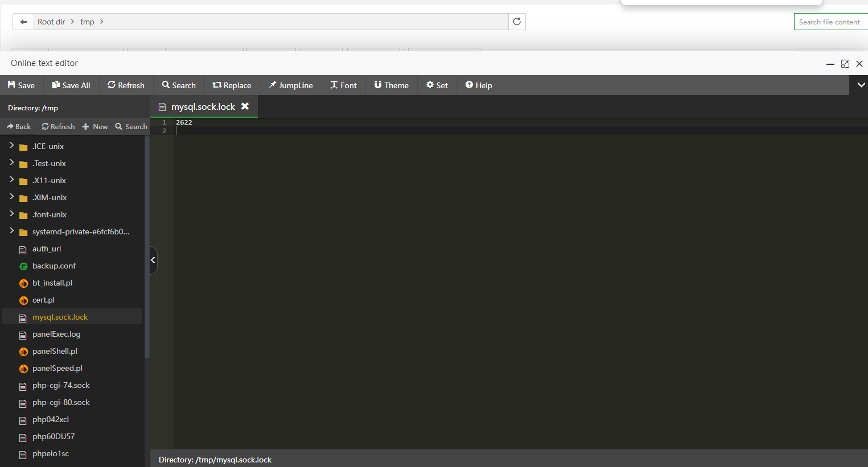The width and height of the screenshot is (868, 467).
Task: Refresh the directory file list
Action: click(x=58, y=126)
